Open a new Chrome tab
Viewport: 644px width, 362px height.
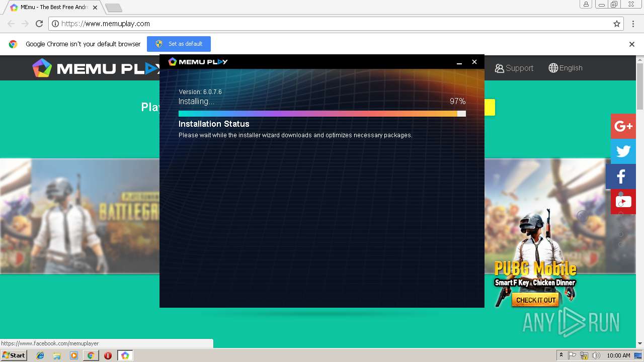pyautogui.click(x=114, y=8)
